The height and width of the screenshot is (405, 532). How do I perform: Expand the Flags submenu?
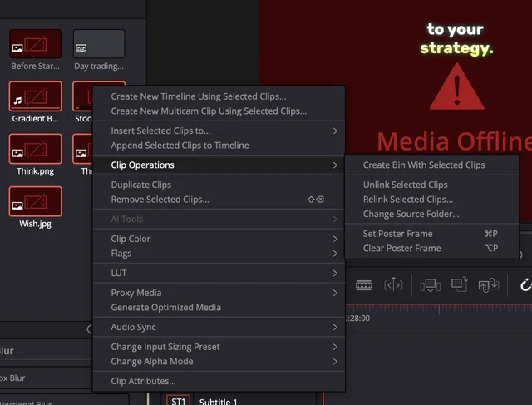(x=219, y=254)
